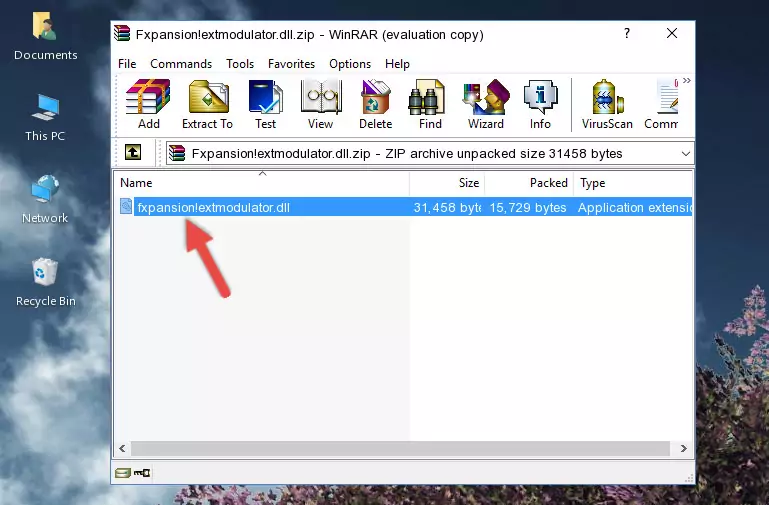Run the Test archive tool
Image resolution: width=769 pixels, height=505 pixels.
(x=265, y=104)
